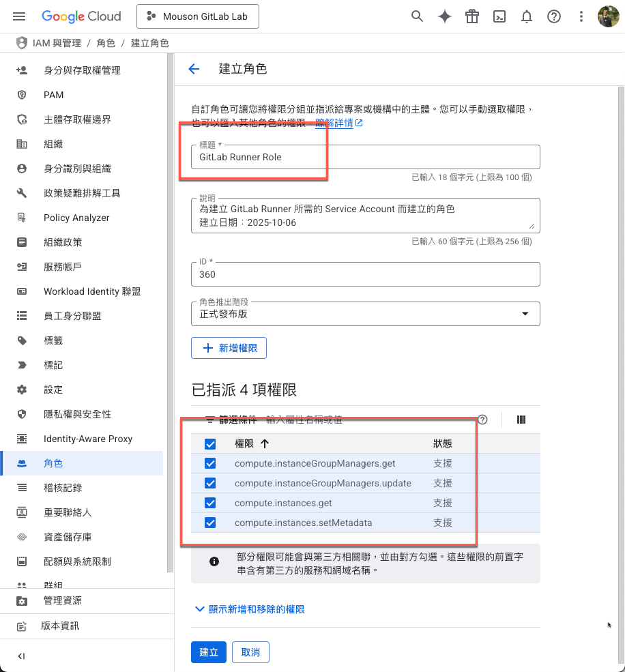Screen dimensions: 625x672
Task: Click the Identity-Aware Proxy icon
Action: pyautogui.click(x=21, y=439)
